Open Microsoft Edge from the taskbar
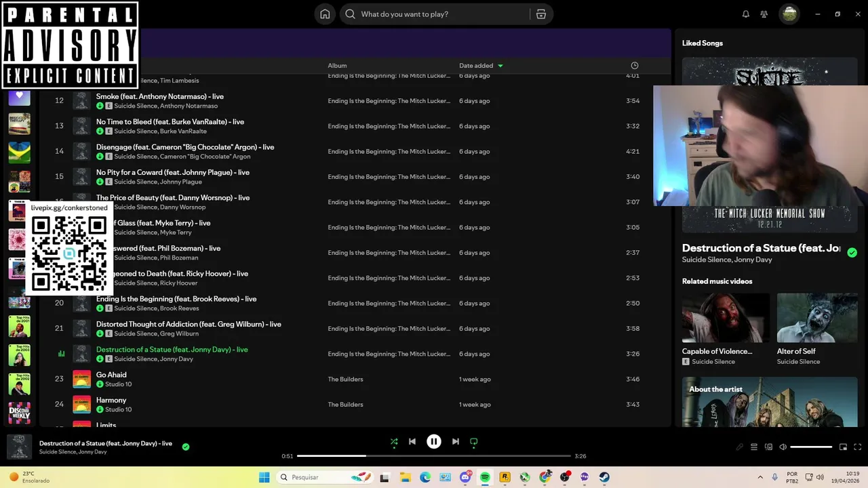This screenshot has height=488, width=868. 425,477
